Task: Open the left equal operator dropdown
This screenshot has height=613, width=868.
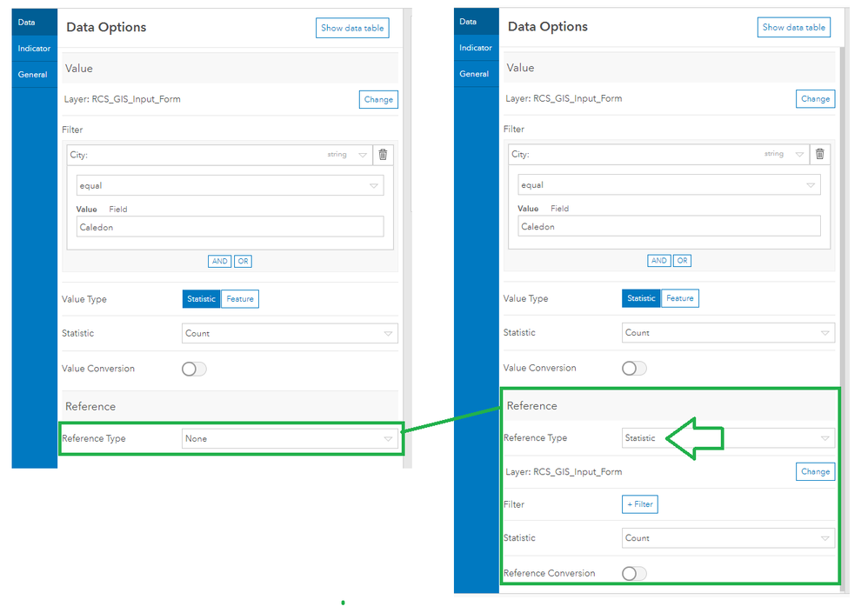Action: [230, 186]
